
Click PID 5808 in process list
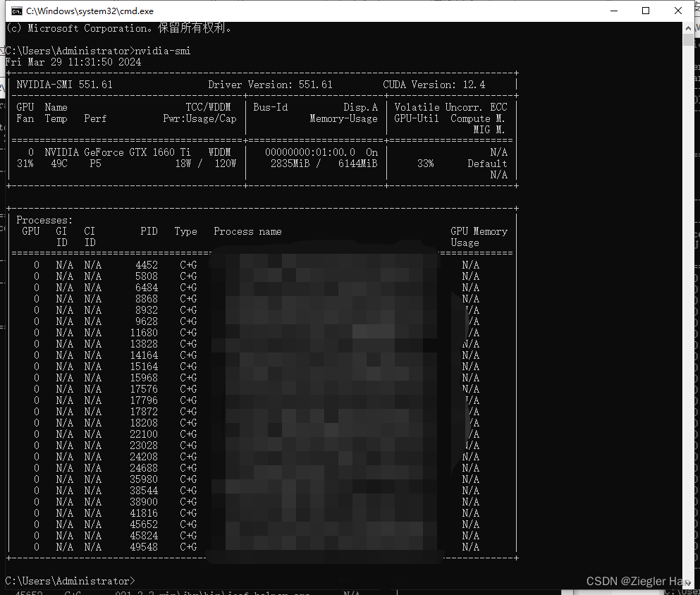[147, 276]
